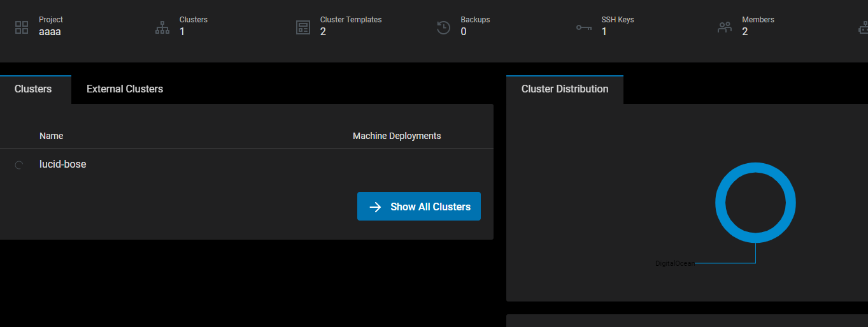This screenshot has width=868, height=327.
Task: Click the Machine Deployments column header
Action: click(x=397, y=136)
